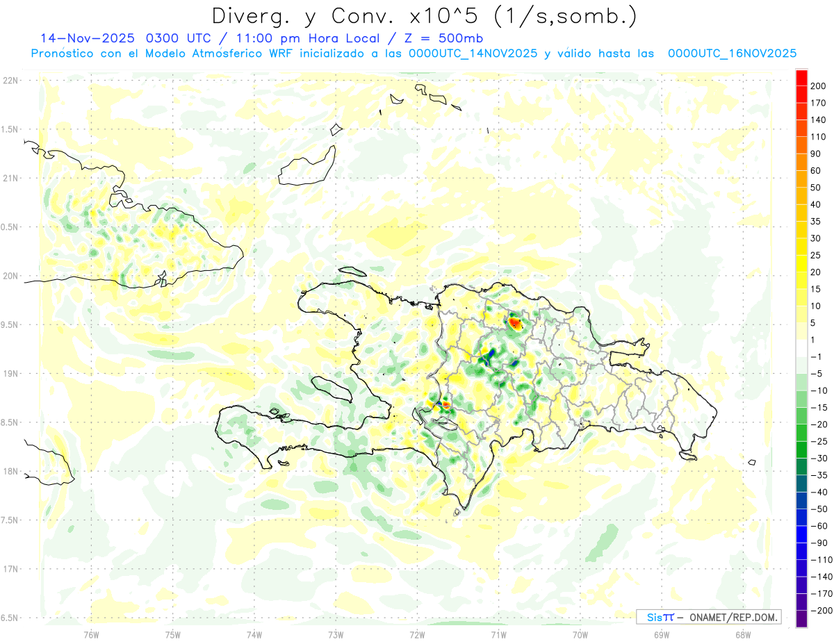This screenshot has height=644, width=834.
Task: Click the "-170" color bar label
Action: 823,594
